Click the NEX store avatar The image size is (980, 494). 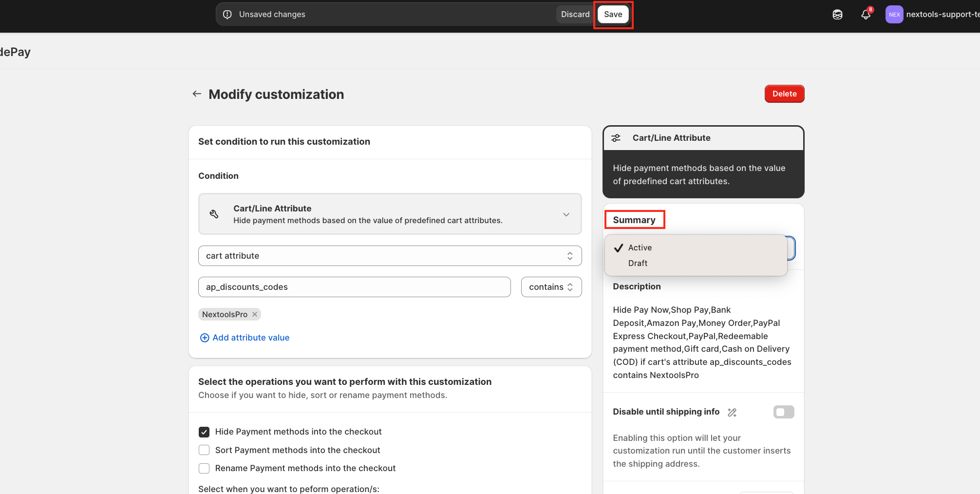coord(894,15)
